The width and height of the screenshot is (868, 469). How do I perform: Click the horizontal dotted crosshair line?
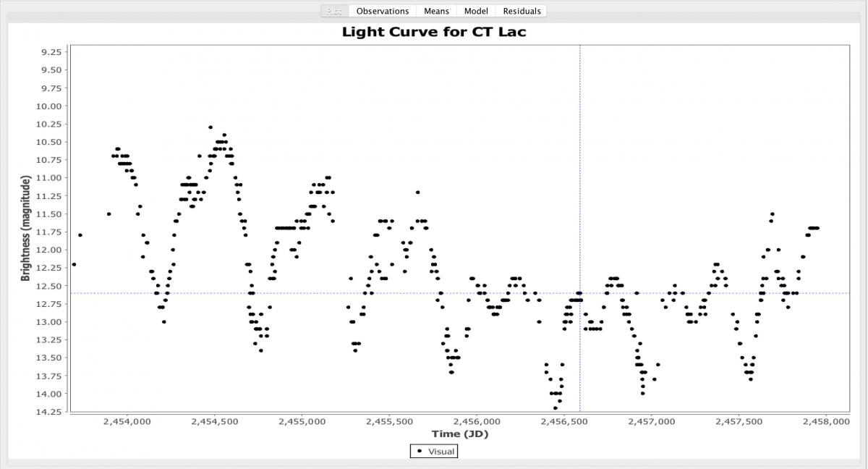289,293
